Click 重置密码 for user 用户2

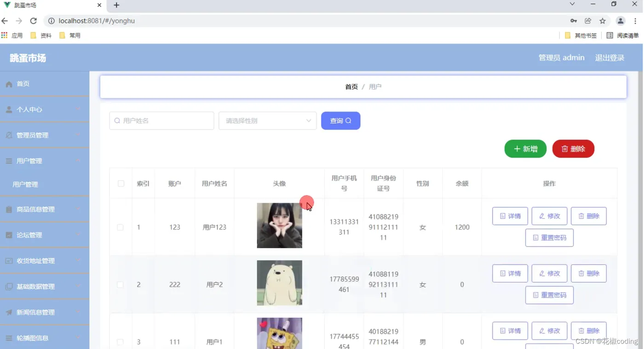coord(549,295)
